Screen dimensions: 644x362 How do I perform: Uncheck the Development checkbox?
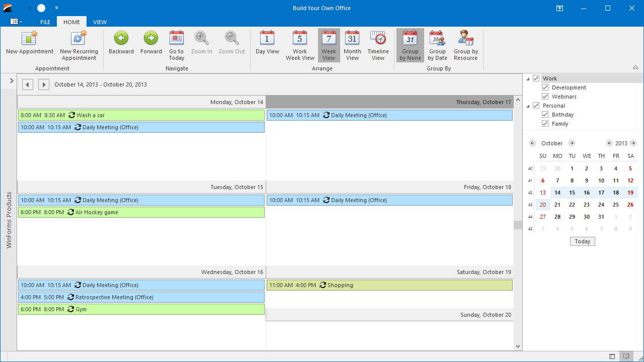point(545,87)
